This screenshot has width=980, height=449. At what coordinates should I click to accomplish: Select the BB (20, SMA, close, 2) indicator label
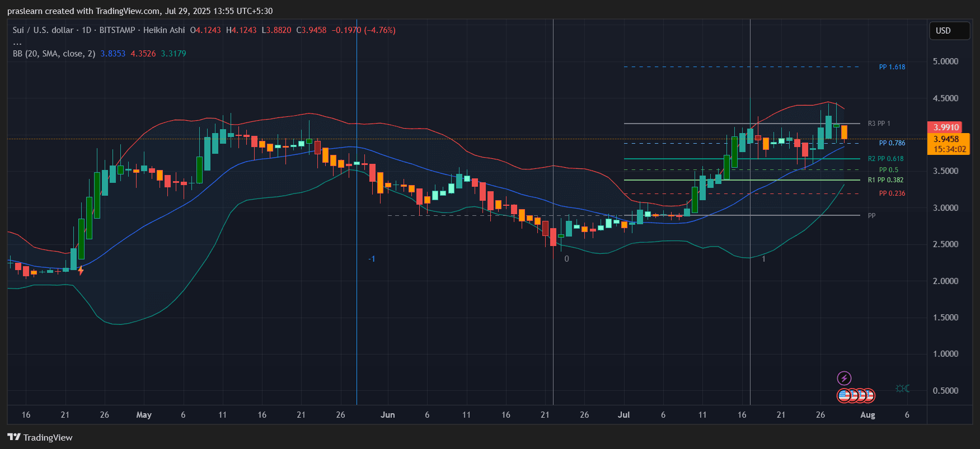pyautogui.click(x=54, y=54)
